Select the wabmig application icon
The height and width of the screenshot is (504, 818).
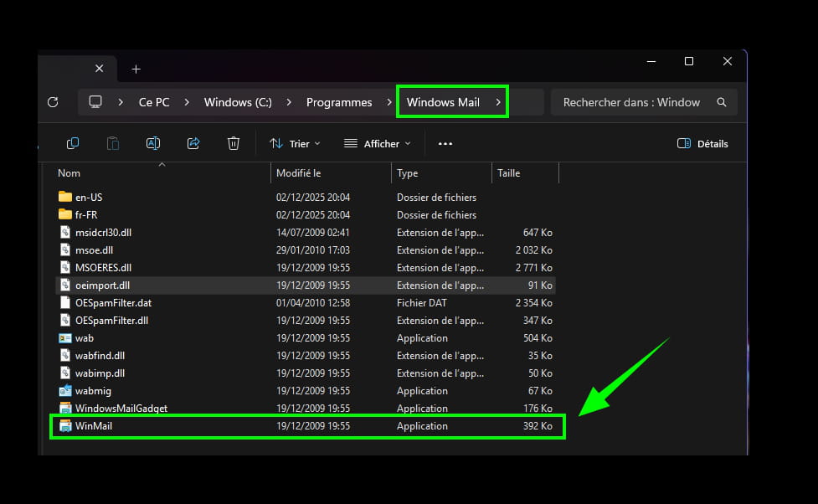click(x=65, y=391)
